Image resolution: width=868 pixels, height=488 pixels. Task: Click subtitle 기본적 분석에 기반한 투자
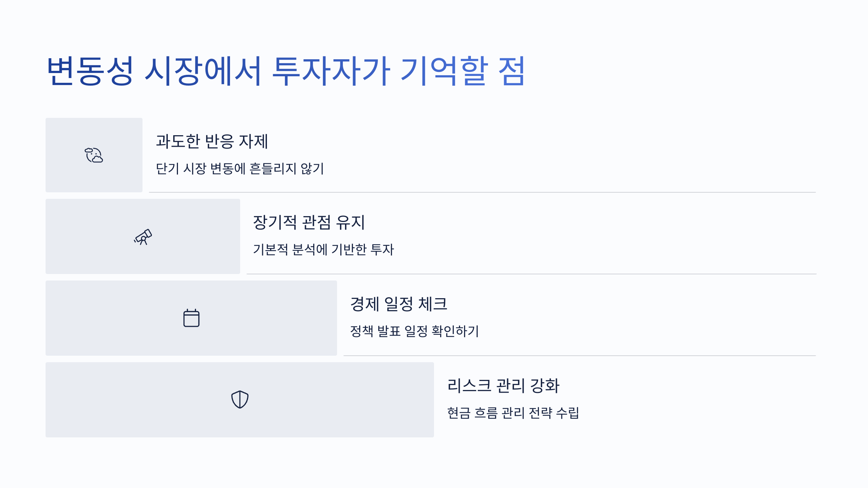(323, 249)
